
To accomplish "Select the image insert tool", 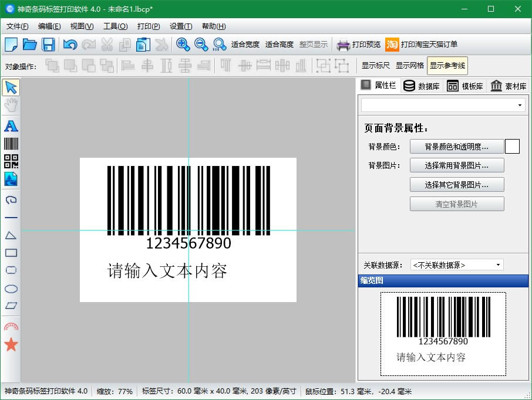I will (x=11, y=179).
